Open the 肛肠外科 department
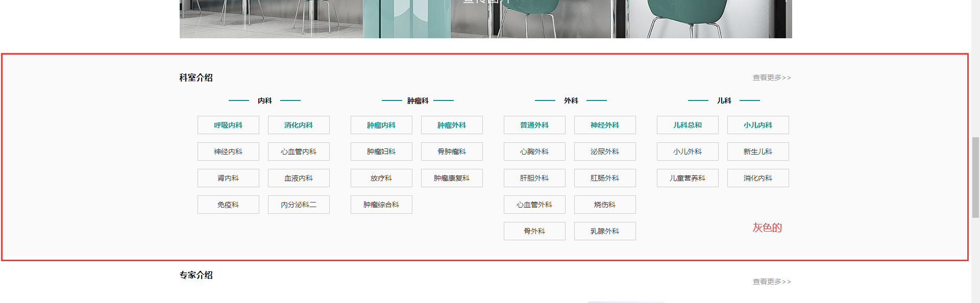Image resolution: width=980 pixels, height=303 pixels. (x=605, y=178)
